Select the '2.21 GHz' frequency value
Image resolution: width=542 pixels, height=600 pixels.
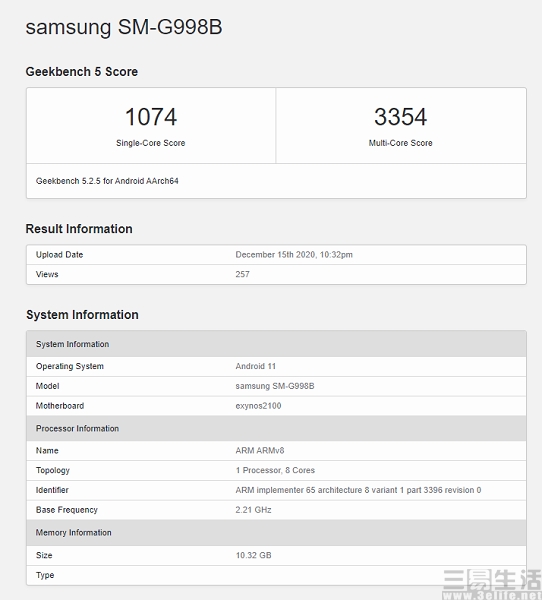tap(253, 510)
